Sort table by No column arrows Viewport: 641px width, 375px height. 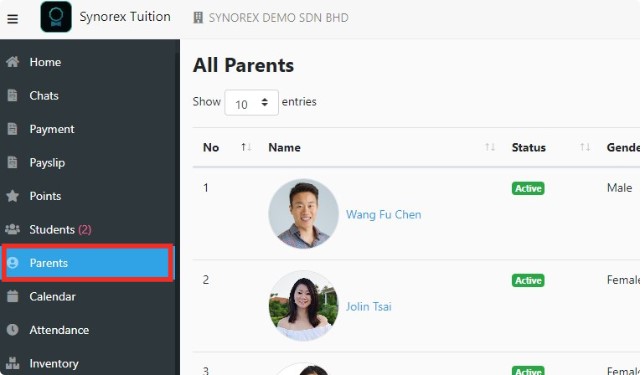coord(246,147)
